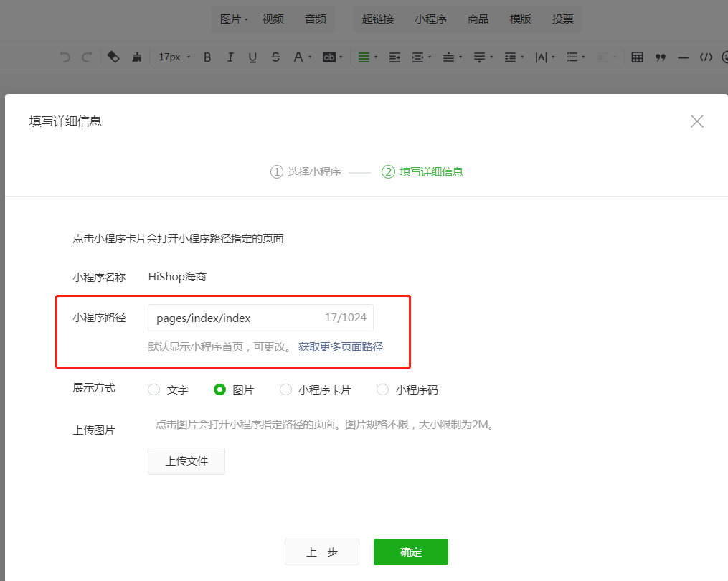Open the source code view icon
728x581 pixels.
706,57
